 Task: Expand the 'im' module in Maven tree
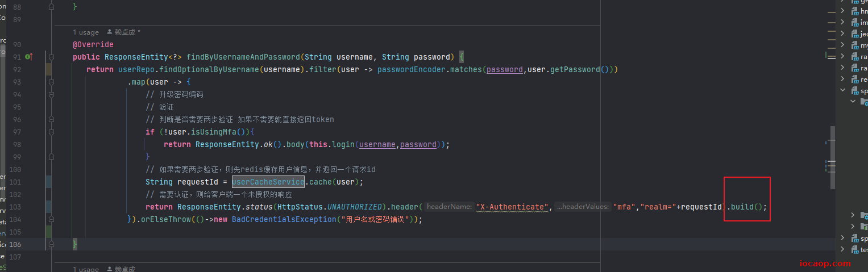(x=843, y=22)
